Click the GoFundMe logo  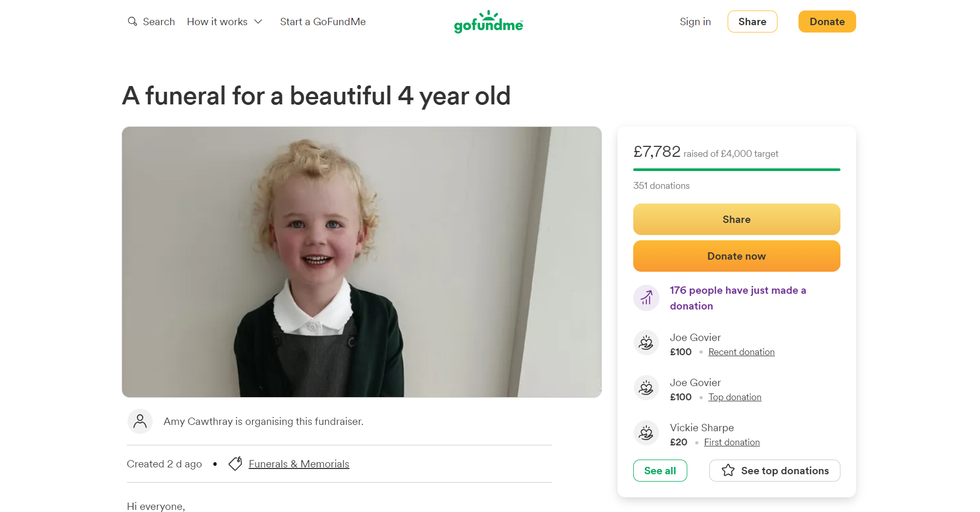click(488, 22)
